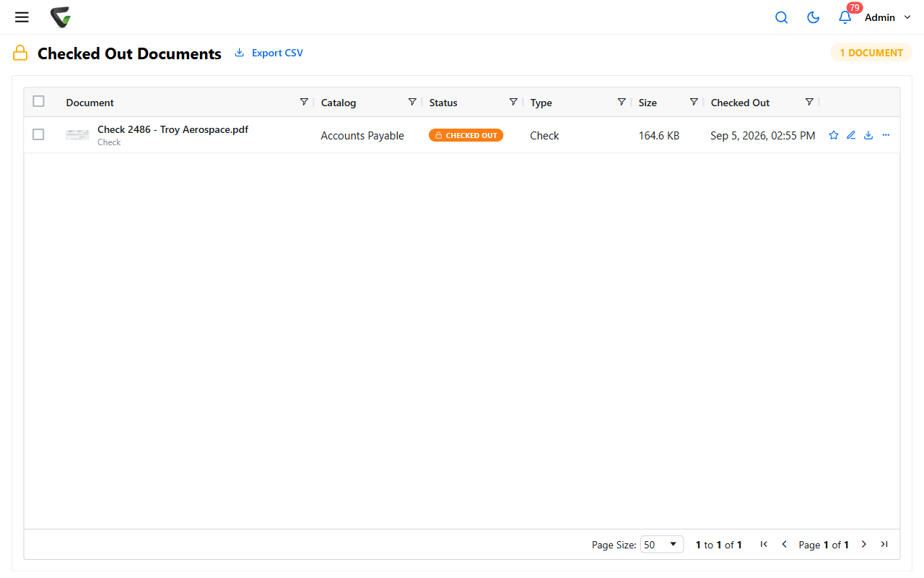Export CSV of checked out documents
Screen dimensions: 924x578
click(x=269, y=53)
